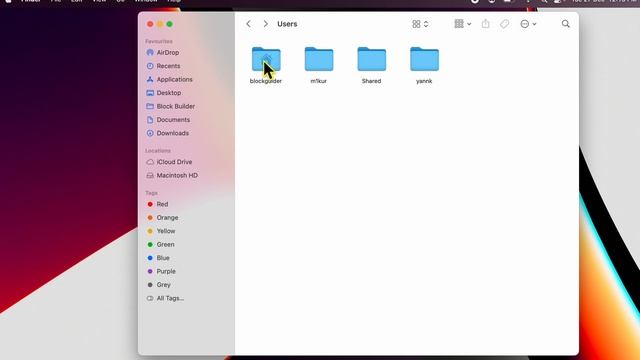This screenshot has height=360, width=640.
Task: Open the More actions ellipsis menu
Action: 528,24
